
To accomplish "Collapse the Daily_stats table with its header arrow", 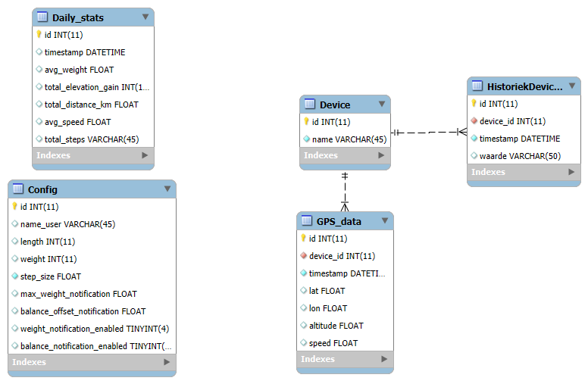I will coord(145,17).
